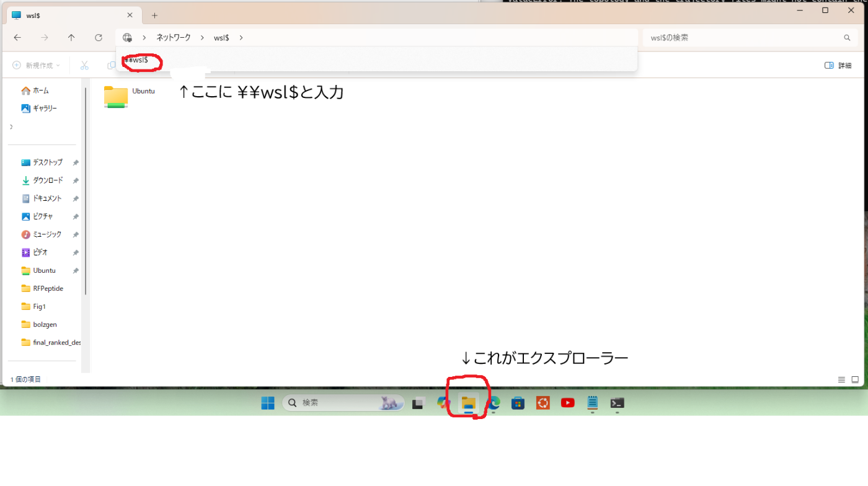868x486 pixels.
Task: Switch to large icons view icon
Action: point(856,379)
